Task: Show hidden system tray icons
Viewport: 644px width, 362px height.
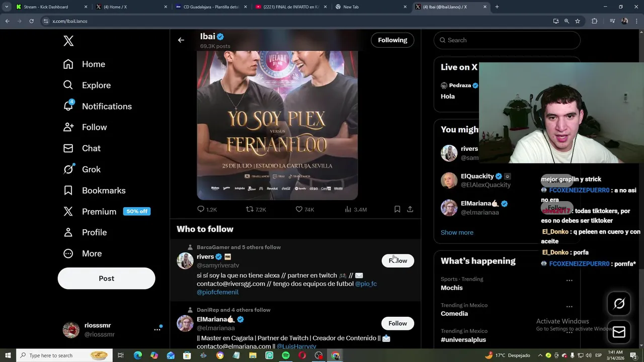Action: (x=540, y=355)
